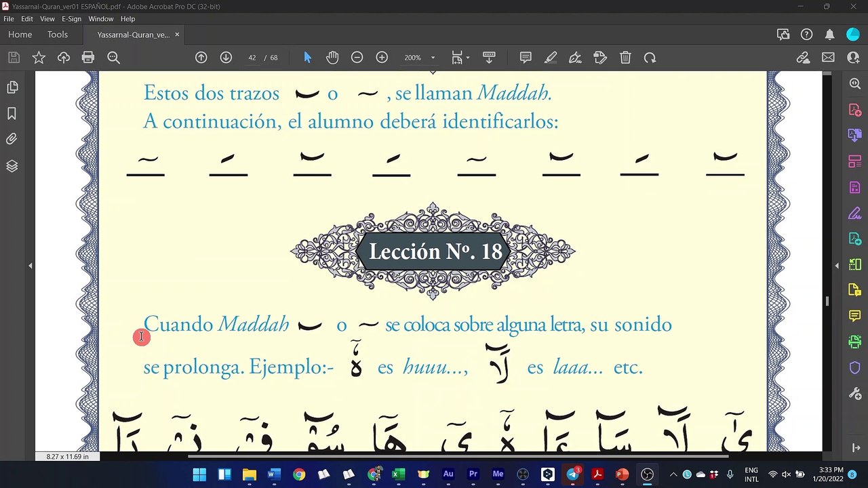Zoom in with the plus button

point(382,58)
